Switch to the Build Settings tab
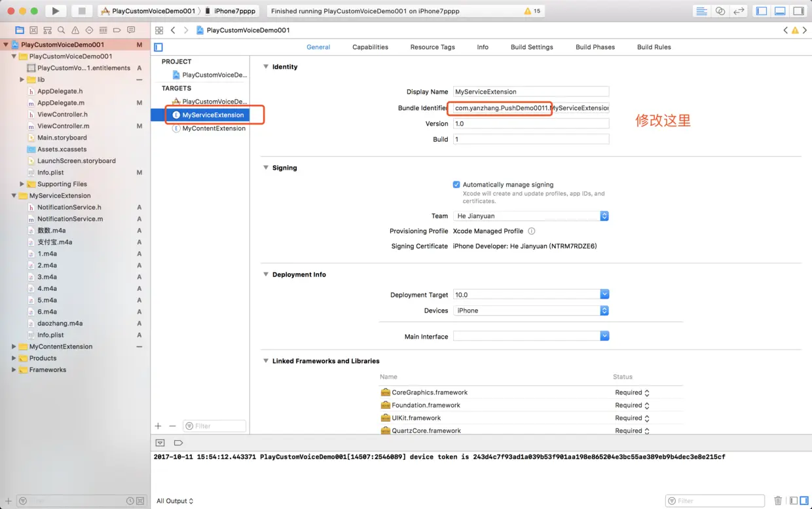The image size is (812, 509). (x=532, y=47)
